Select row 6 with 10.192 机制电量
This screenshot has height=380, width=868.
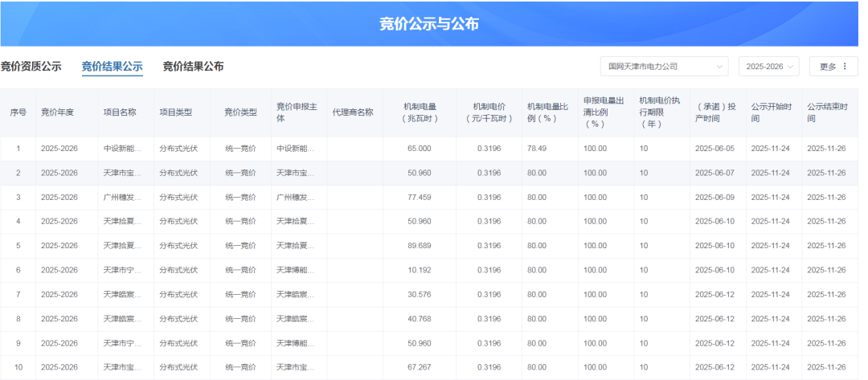click(x=420, y=270)
